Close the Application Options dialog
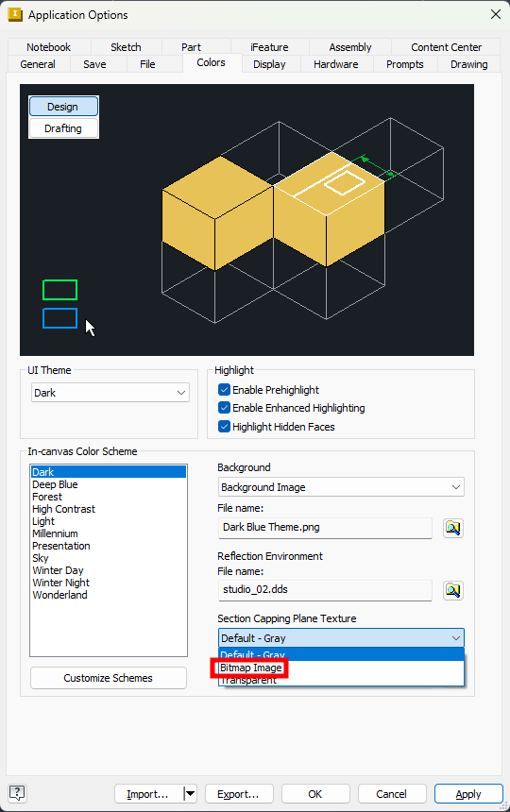The width and height of the screenshot is (510, 812). point(496,14)
